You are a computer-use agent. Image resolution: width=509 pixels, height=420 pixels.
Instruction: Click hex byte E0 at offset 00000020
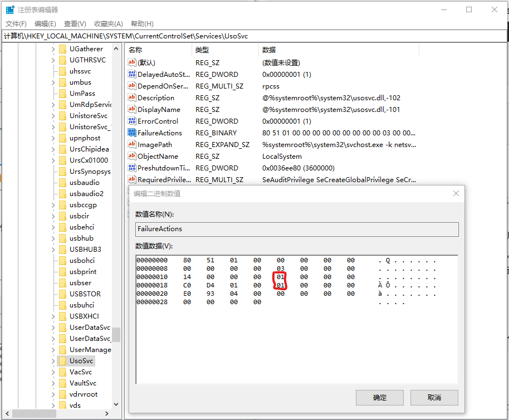pyautogui.click(x=187, y=294)
